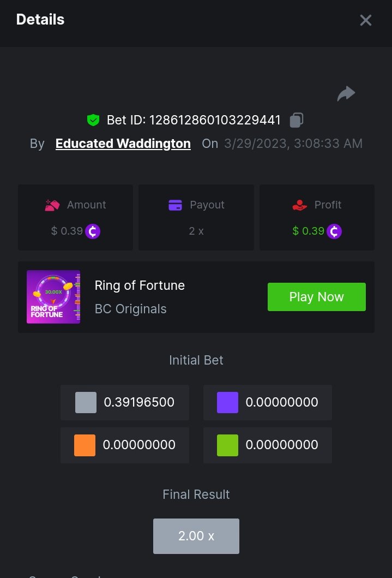
Task: Click the Ring of Fortune game title
Action: click(x=140, y=285)
